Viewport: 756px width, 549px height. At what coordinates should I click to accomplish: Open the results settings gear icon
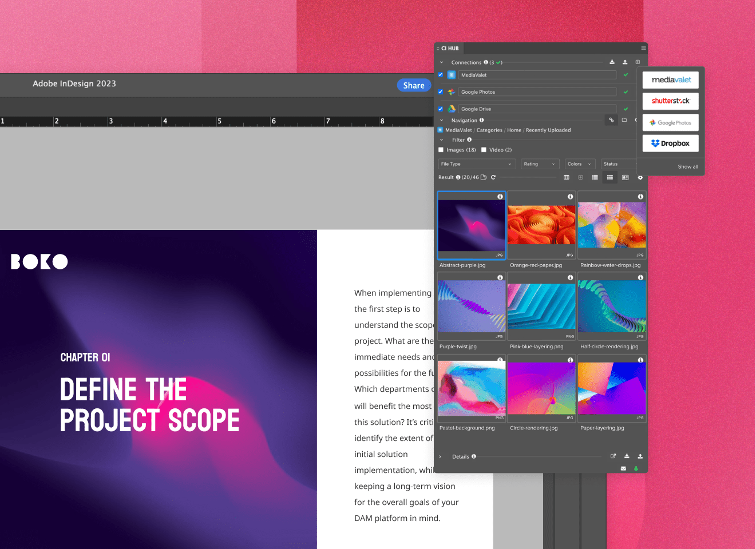click(640, 178)
